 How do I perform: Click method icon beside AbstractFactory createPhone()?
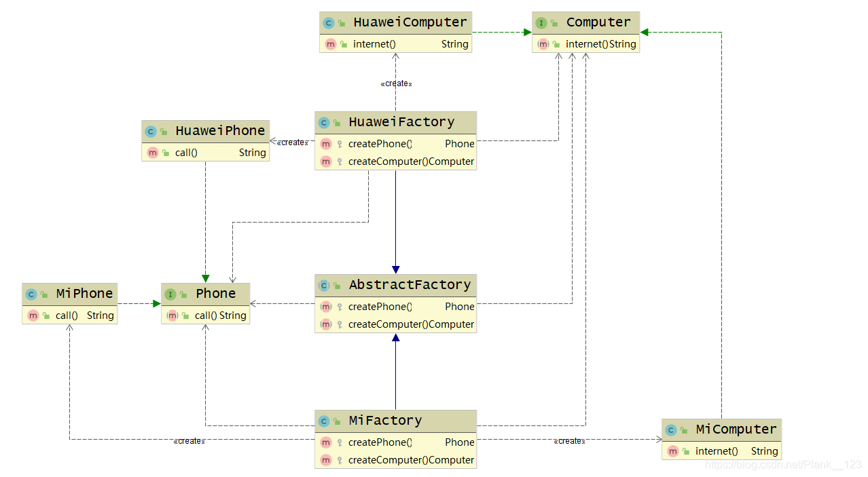(x=326, y=307)
